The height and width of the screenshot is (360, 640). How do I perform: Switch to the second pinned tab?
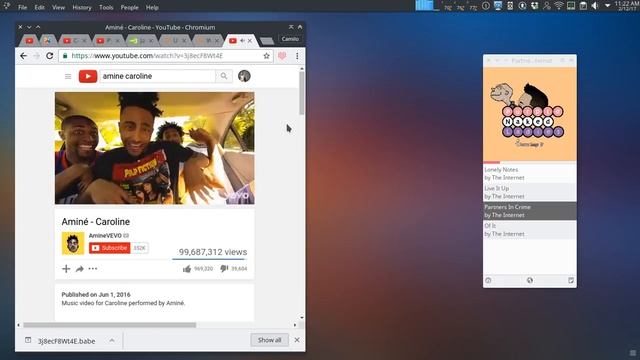pyautogui.click(x=47, y=41)
